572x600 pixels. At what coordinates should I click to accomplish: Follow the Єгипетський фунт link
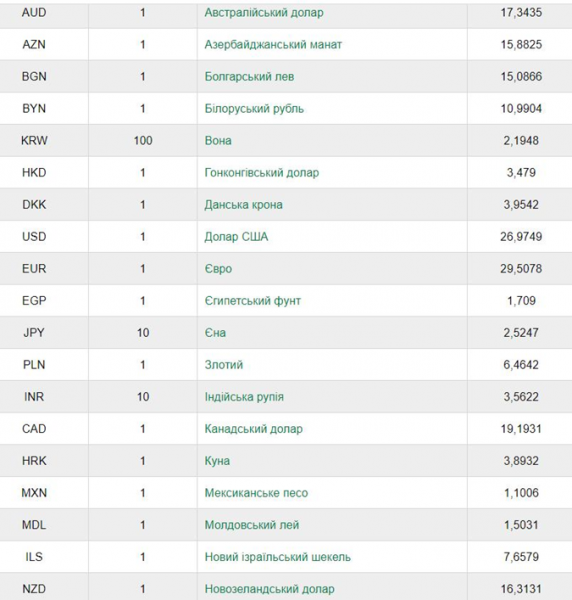[x=253, y=301]
